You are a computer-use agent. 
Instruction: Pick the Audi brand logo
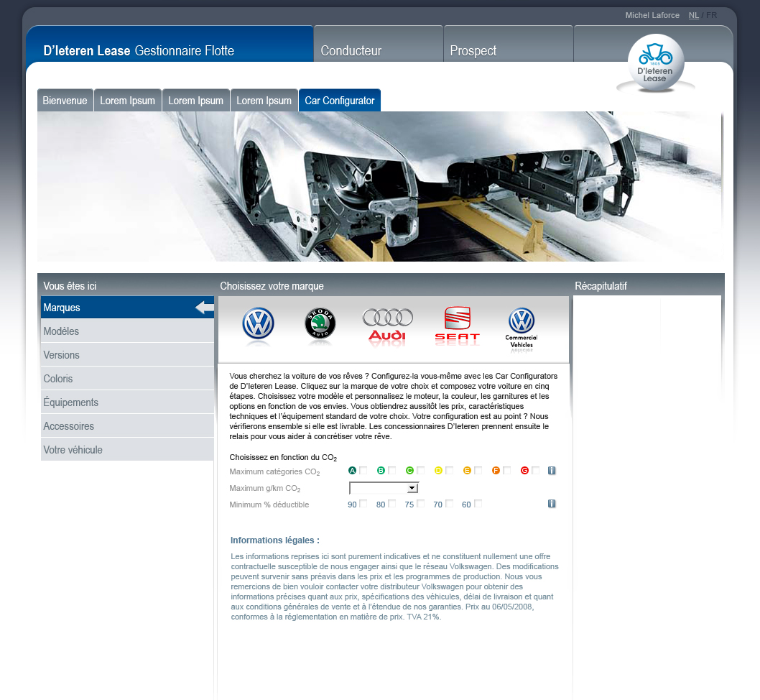click(387, 326)
